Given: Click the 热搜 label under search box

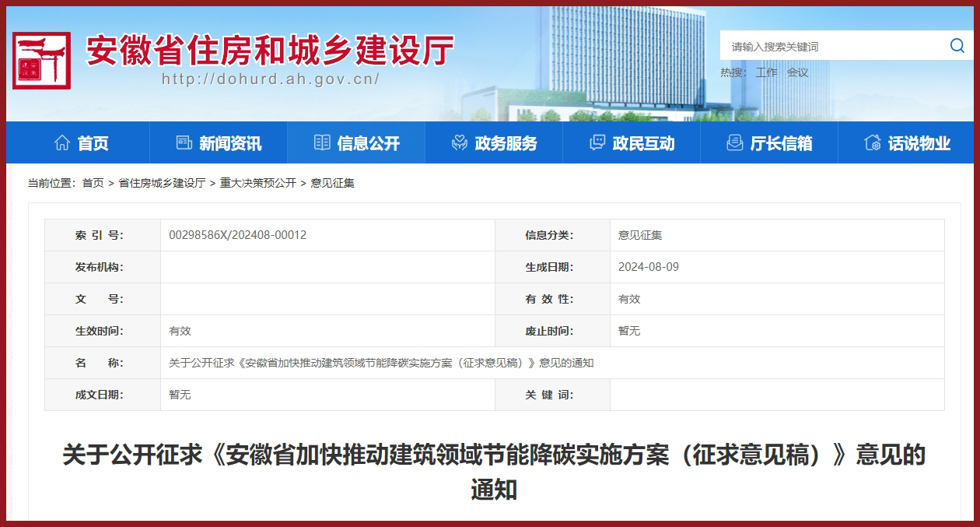Looking at the screenshot, I should click(x=733, y=72).
